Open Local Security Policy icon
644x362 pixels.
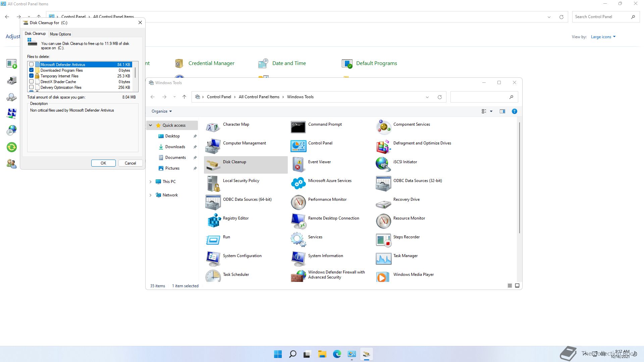tap(213, 184)
